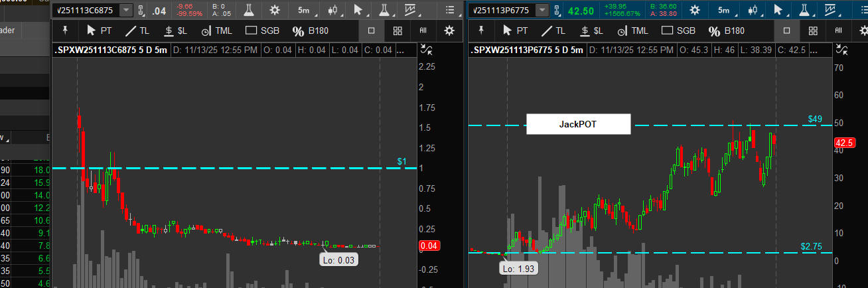Open the list menu at the left chart's top right
Image resolution: width=868 pixels, height=288 pixels.
pos(451,10)
